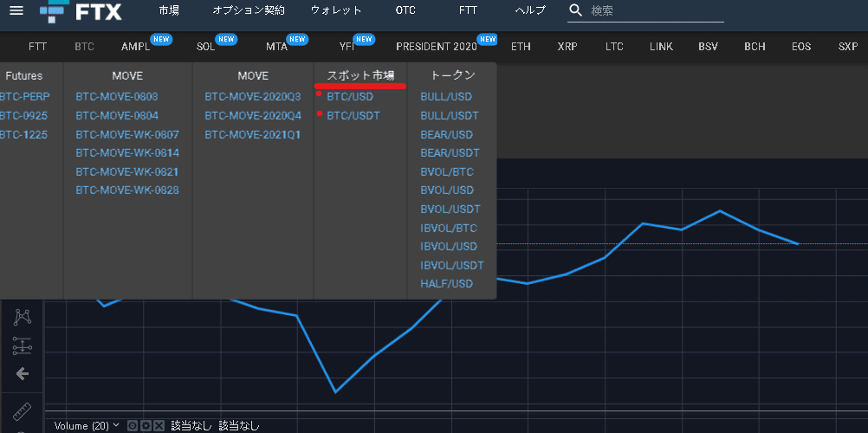
Task: Select the pattern drawing tool
Action: click(23, 317)
